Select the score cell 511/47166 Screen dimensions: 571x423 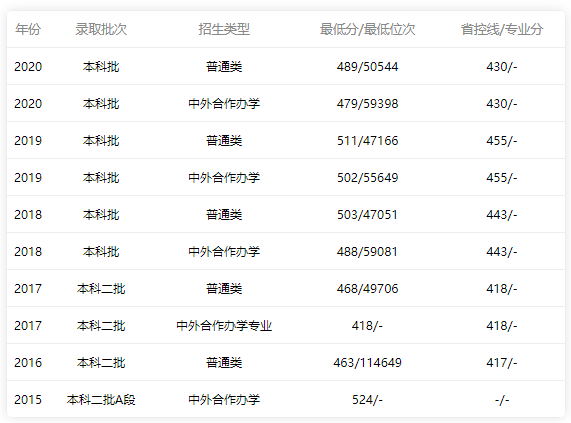pos(367,141)
